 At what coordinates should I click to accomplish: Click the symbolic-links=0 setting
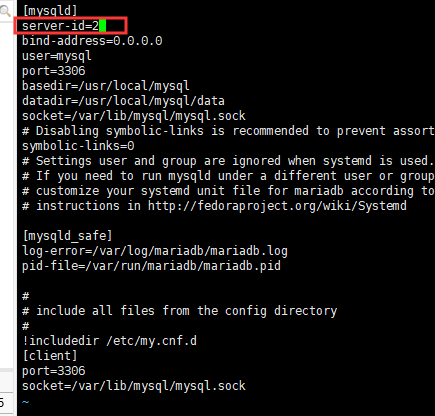(78, 146)
